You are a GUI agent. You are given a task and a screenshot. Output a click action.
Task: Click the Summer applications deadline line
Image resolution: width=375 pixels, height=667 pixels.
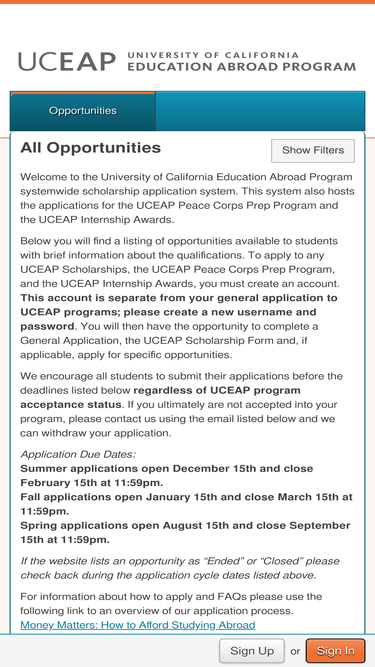[167, 476]
